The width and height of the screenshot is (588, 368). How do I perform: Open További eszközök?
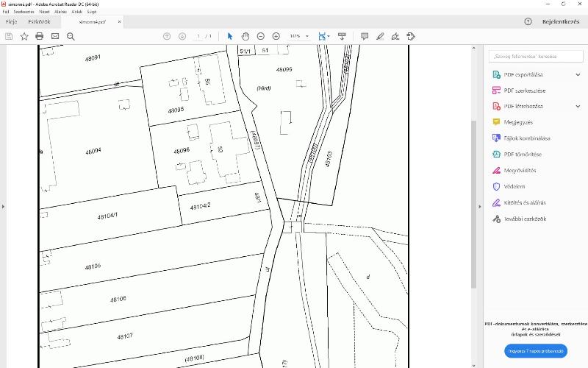[525, 219]
